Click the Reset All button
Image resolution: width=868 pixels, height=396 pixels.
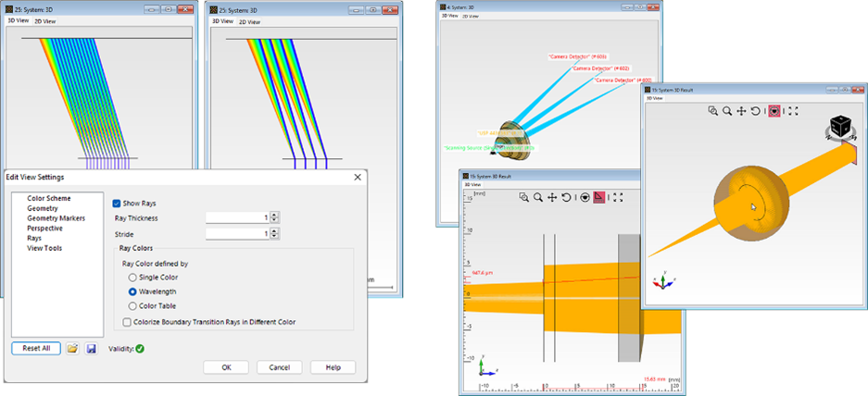coord(36,349)
